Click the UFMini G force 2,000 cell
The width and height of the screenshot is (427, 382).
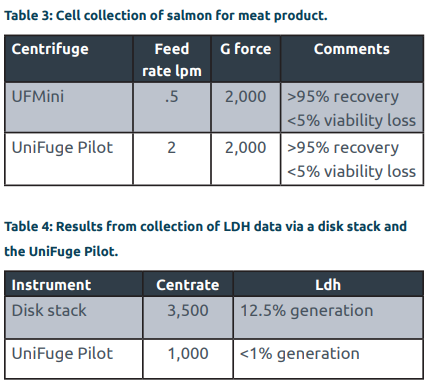point(246,107)
